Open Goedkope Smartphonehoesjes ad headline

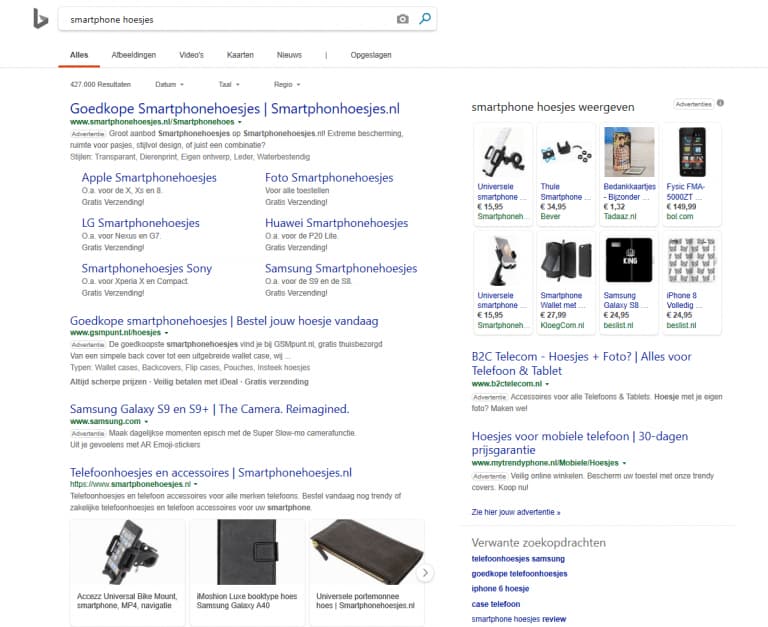(x=235, y=108)
